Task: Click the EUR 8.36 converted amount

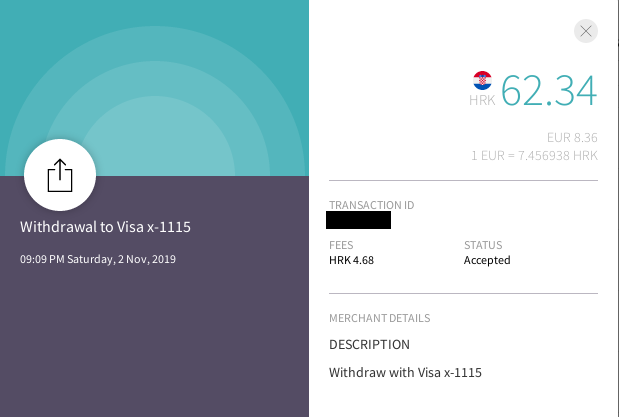Action: tap(572, 137)
